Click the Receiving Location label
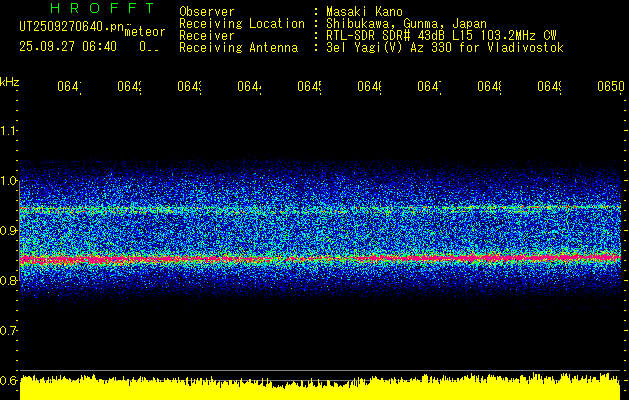This screenshot has height=400, width=629. [242, 24]
